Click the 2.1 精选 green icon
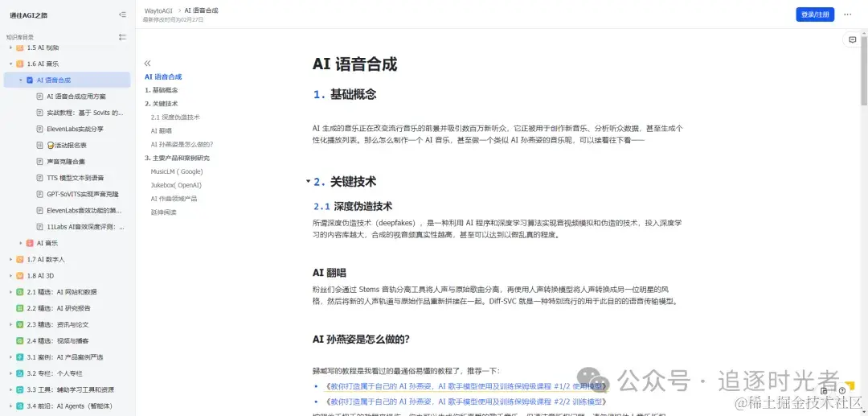Image resolution: width=868 pixels, height=416 pixels. [20, 292]
